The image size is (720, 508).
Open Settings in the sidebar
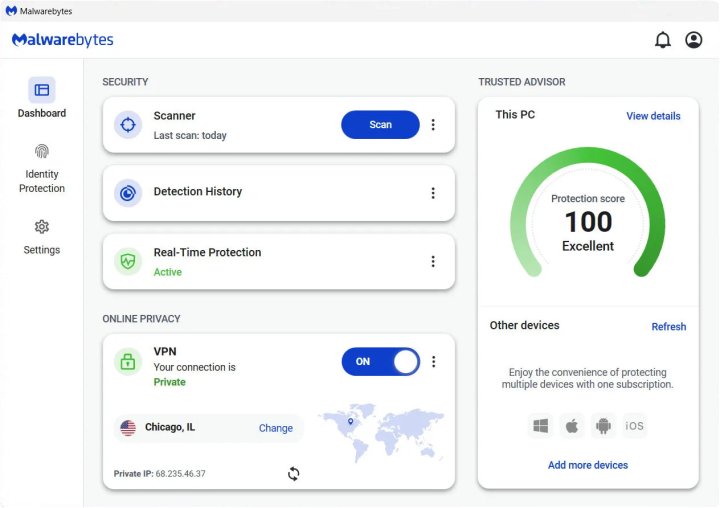pyautogui.click(x=42, y=237)
